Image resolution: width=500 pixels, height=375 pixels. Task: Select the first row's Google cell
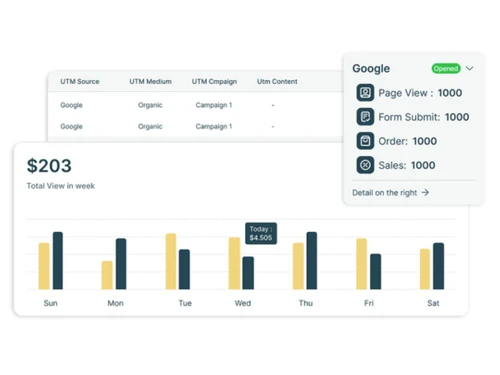click(x=71, y=105)
